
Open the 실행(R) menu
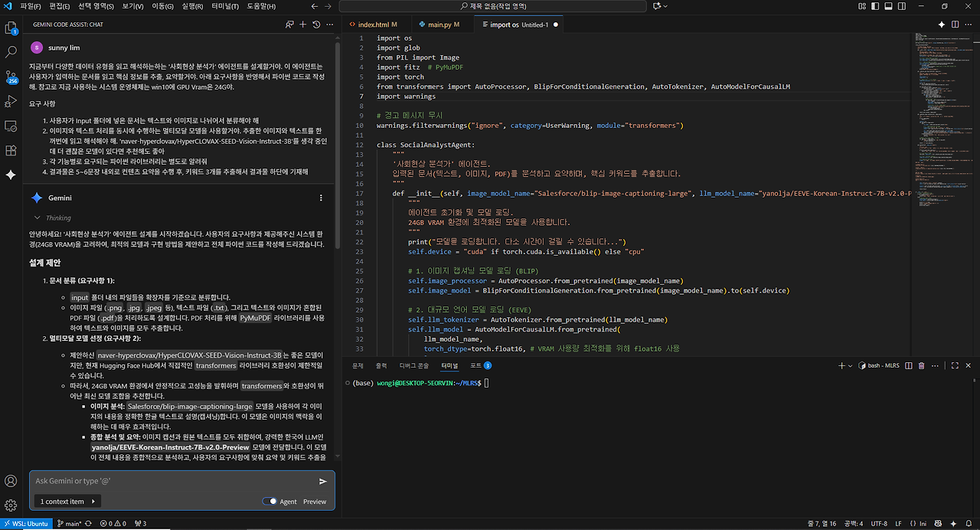point(192,6)
